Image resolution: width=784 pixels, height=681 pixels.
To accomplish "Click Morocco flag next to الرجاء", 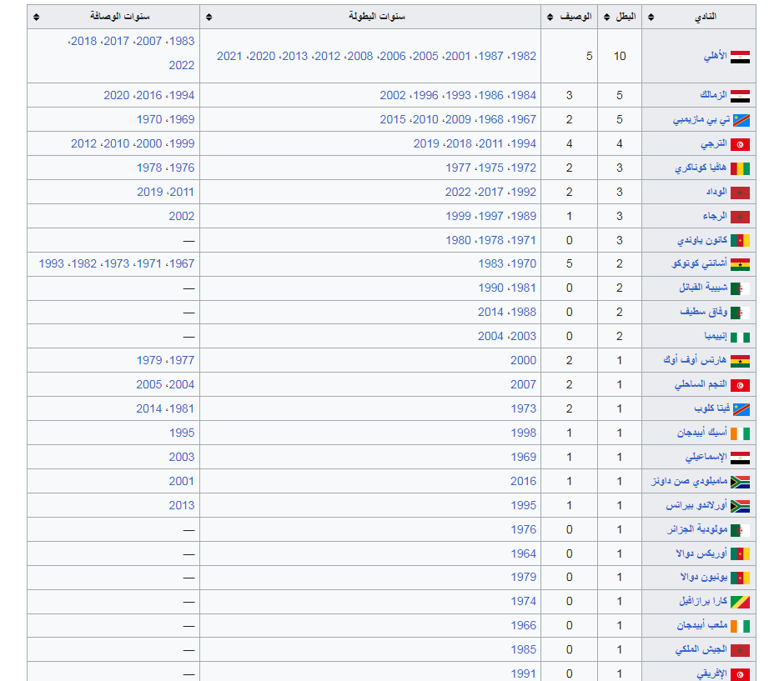I will tap(740, 217).
